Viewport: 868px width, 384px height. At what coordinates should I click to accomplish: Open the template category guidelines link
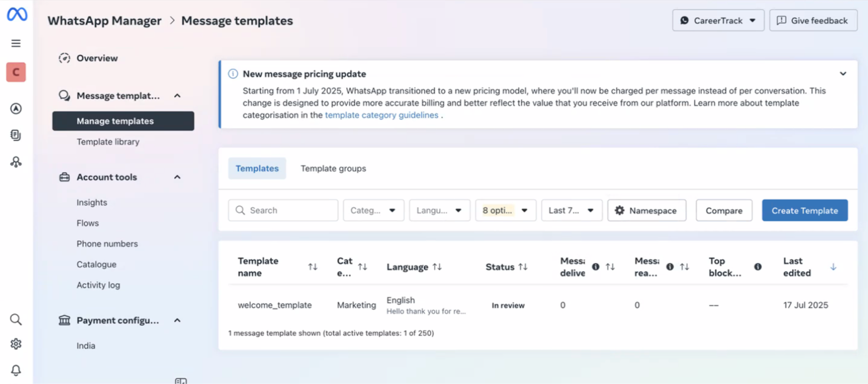(x=381, y=115)
